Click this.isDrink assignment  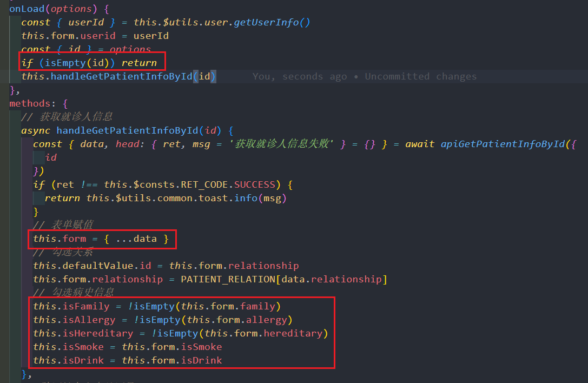tap(128, 360)
